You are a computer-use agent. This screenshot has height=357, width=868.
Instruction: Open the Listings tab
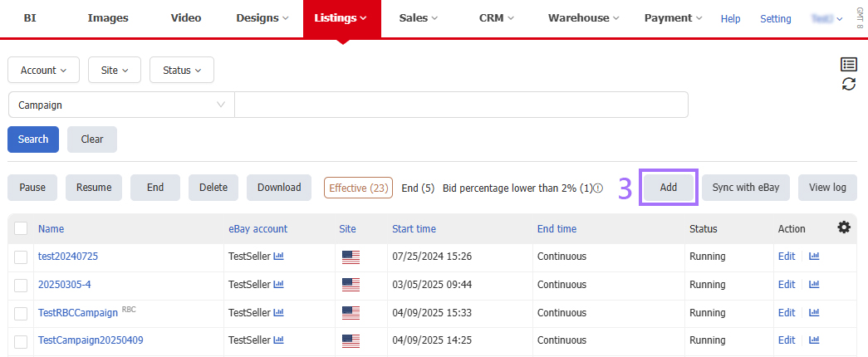pos(341,18)
